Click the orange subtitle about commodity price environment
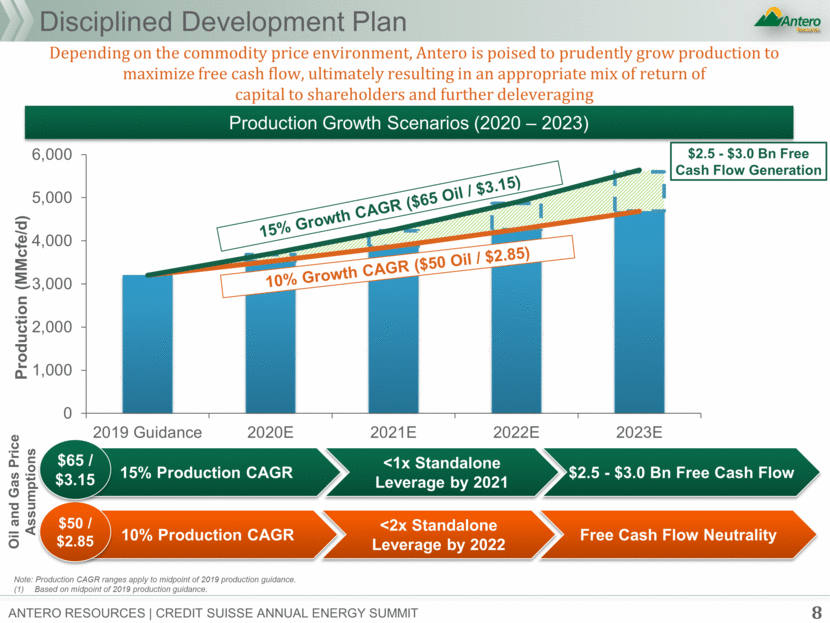Screen dimensions: 830x623 click(x=414, y=74)
